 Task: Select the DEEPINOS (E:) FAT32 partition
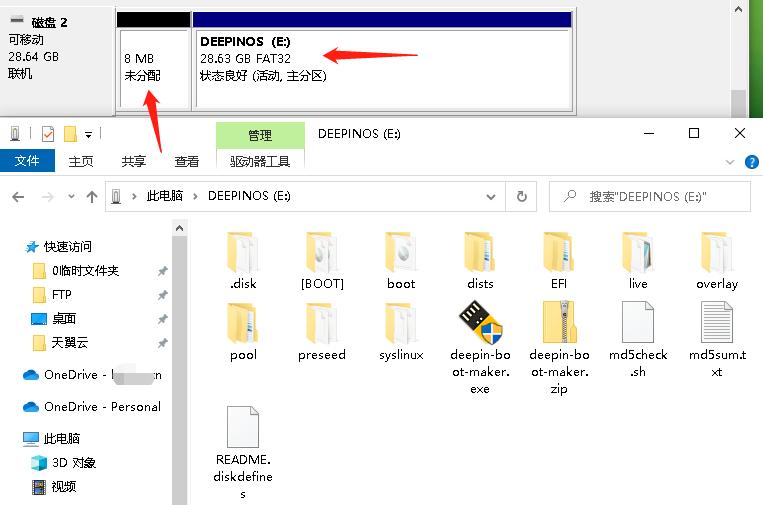pyautogui.click(x=382, y=69)
